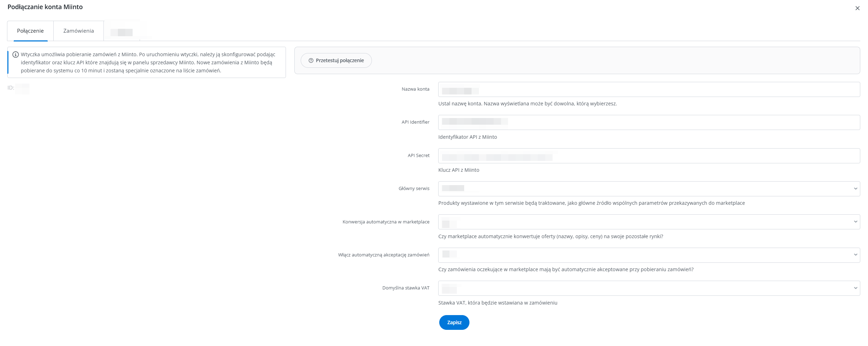Click the Główny serwis field label
This screenshot has height=346, width=868.
click(x=414, y=189)
